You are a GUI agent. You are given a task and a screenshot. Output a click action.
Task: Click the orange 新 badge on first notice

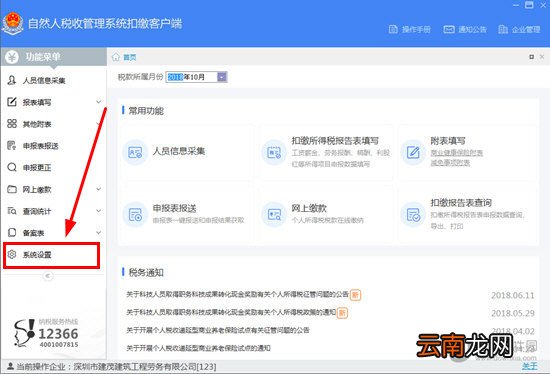(355, 295)
